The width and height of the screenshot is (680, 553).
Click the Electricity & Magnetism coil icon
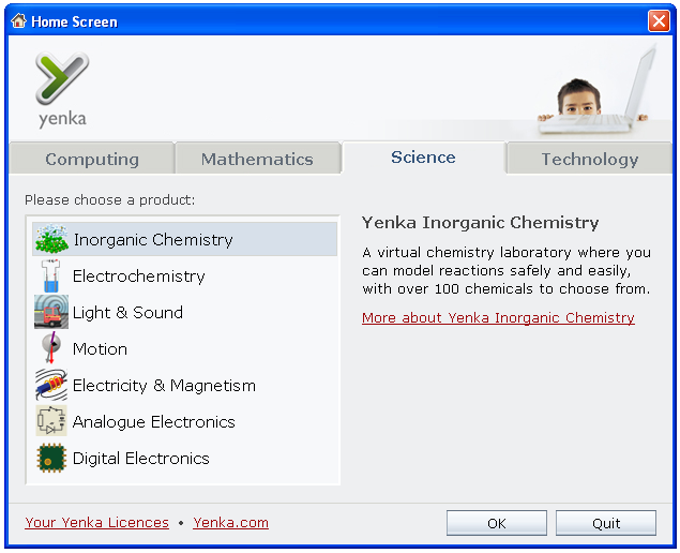click(x=51, y=385)
